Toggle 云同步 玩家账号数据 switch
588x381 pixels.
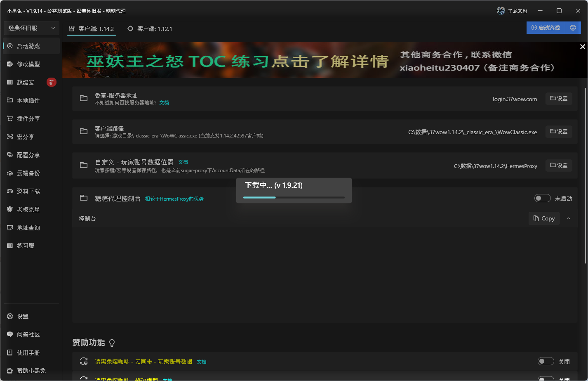point(546,362)
